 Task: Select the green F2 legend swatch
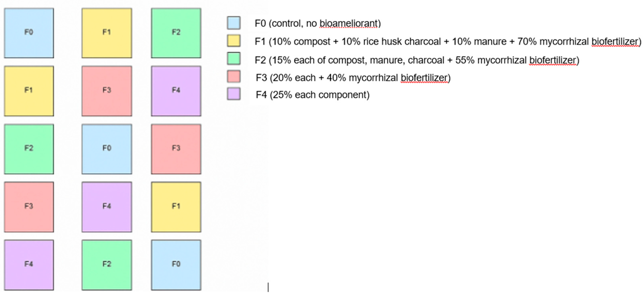coord(234,58)
